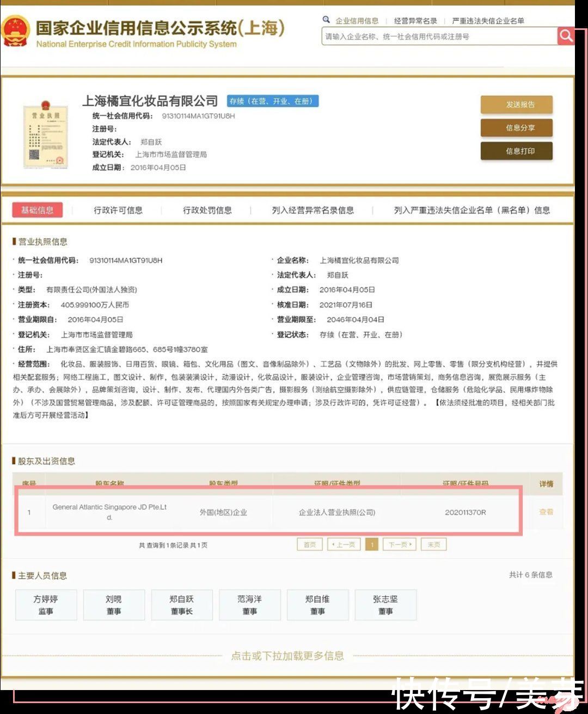Click the 信息打印 button

(517, 151)
